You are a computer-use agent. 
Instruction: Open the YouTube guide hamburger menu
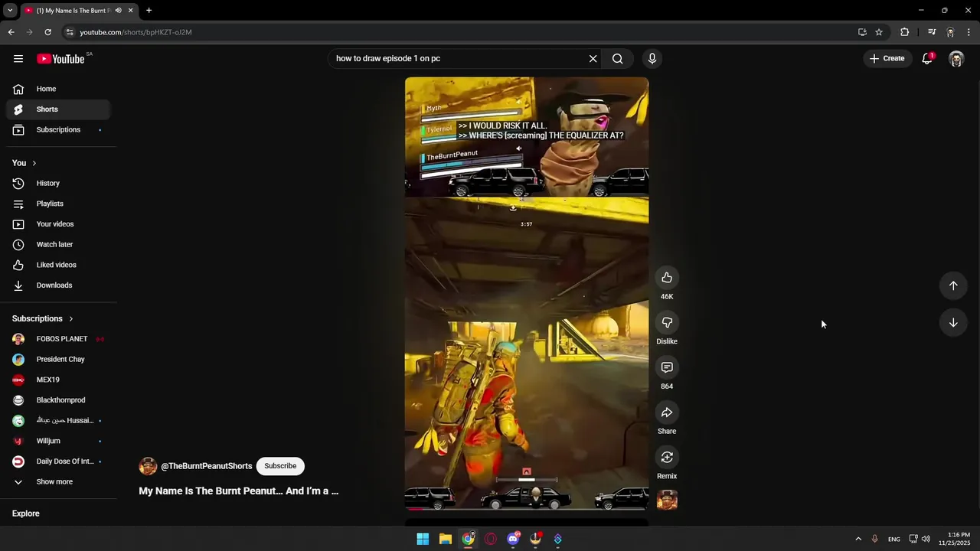[x=18, y=59]
